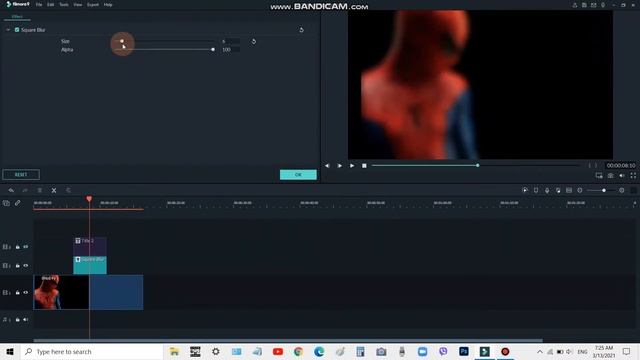Enter fullscreen preview

tap(633, 176)
